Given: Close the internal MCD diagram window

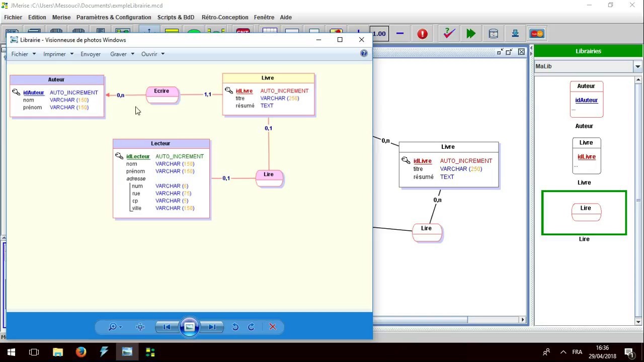Looking at the screenshot, I should 521,52.
